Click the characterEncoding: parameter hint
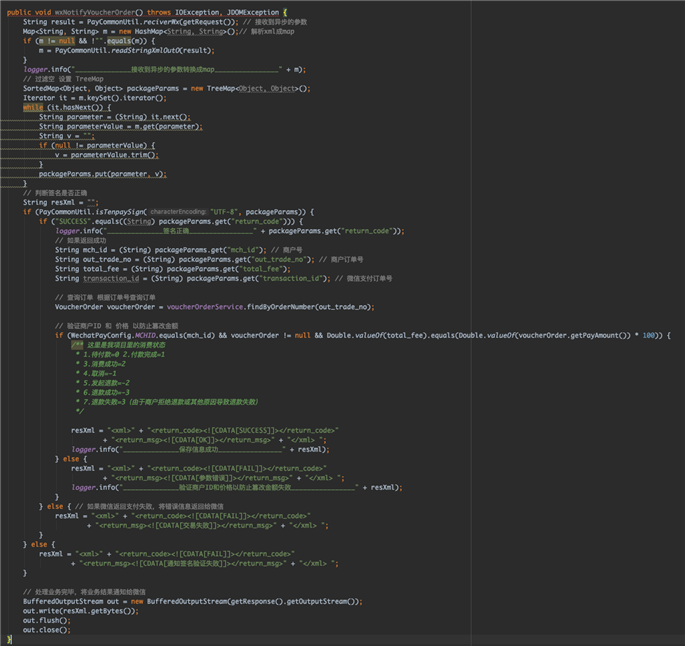The height and width of the screenshot is (646, 685). click(178, 212)
